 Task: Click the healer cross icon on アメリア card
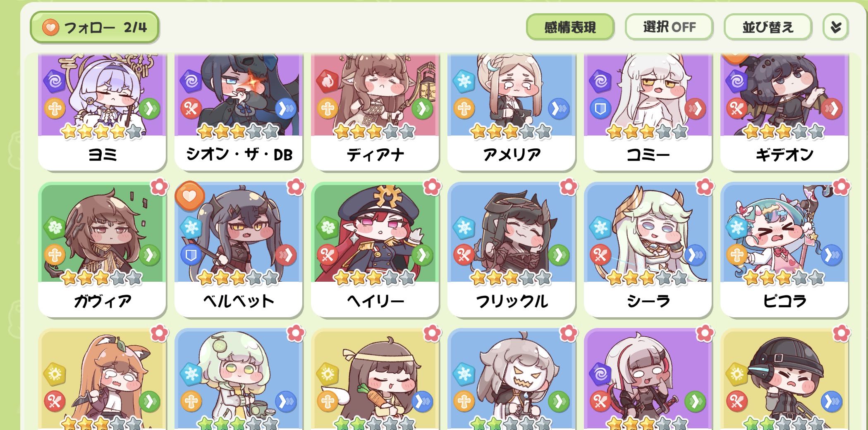tap(464, 109)
